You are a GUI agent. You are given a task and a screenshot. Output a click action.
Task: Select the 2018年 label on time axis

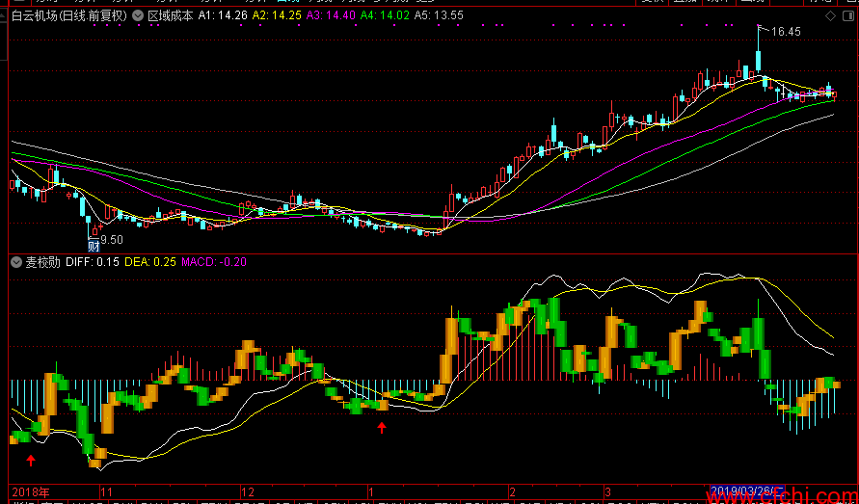coord(31,491)
